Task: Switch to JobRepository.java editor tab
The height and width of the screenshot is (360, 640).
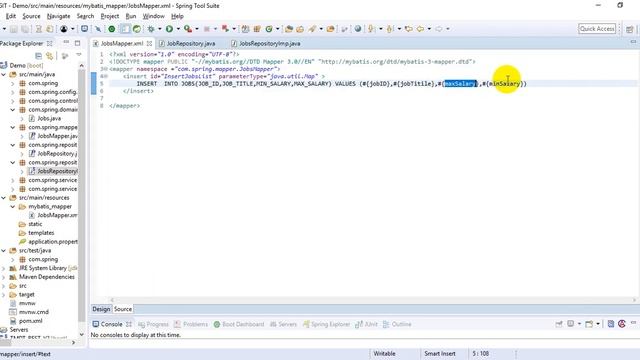Action: [187, 43]
